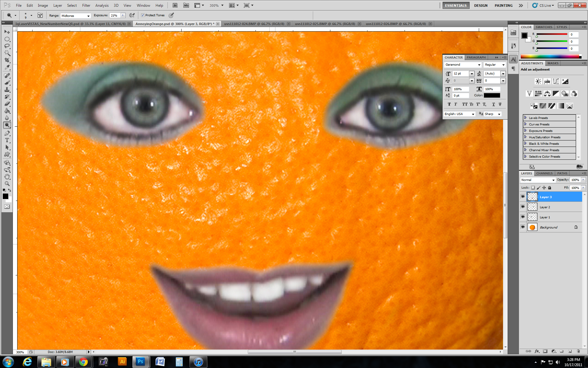Image resolution: width=588 pixels, height=368 pixels.
Task: Click the Exposure value field
Action: pyautogui.click(x=115, y=15)
